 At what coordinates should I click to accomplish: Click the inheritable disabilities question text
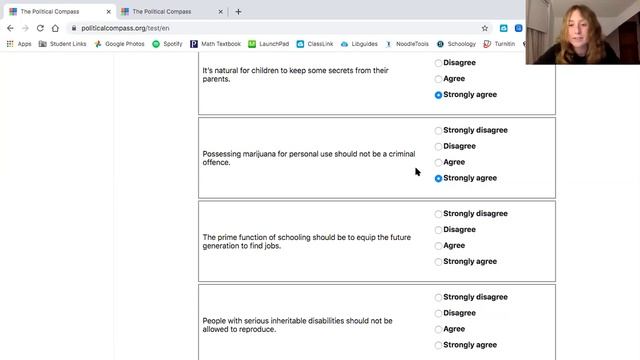point(297,325)
